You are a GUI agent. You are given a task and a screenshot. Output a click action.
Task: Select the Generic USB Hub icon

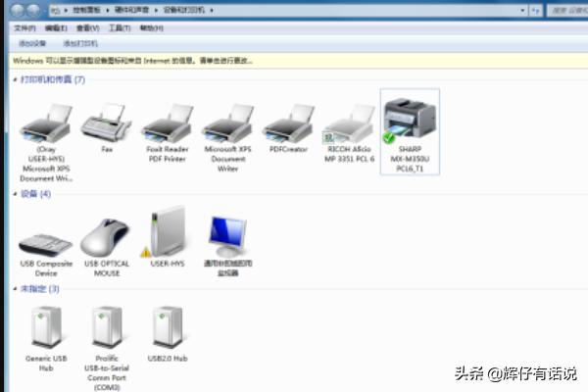[x=46, y=329]
